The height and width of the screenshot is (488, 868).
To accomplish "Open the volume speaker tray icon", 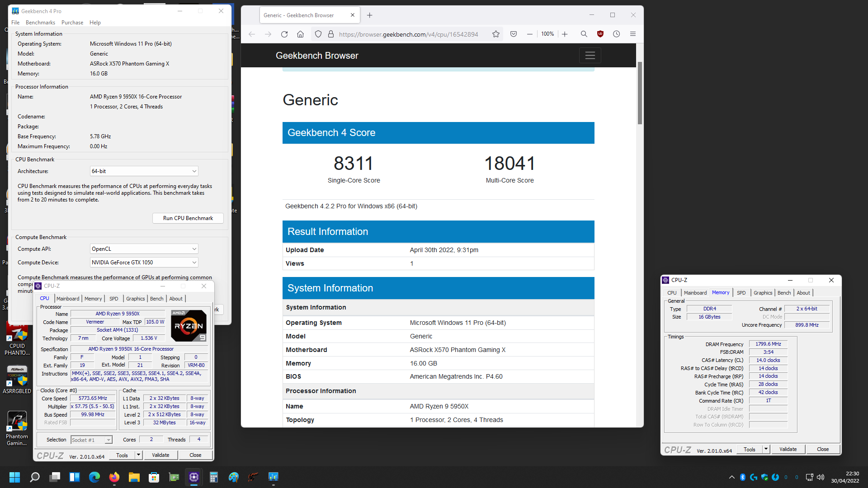I will tap(821, 477).
